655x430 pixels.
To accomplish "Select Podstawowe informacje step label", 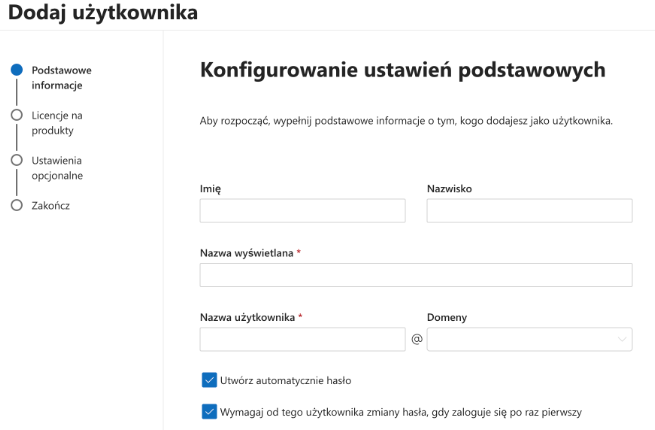I will [61, 78].
